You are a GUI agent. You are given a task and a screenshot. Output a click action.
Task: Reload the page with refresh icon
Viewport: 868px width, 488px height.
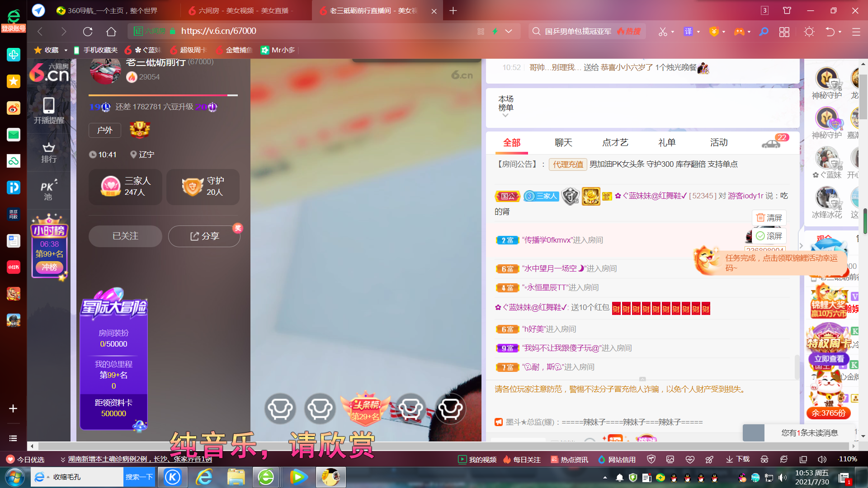click(88, 31)
